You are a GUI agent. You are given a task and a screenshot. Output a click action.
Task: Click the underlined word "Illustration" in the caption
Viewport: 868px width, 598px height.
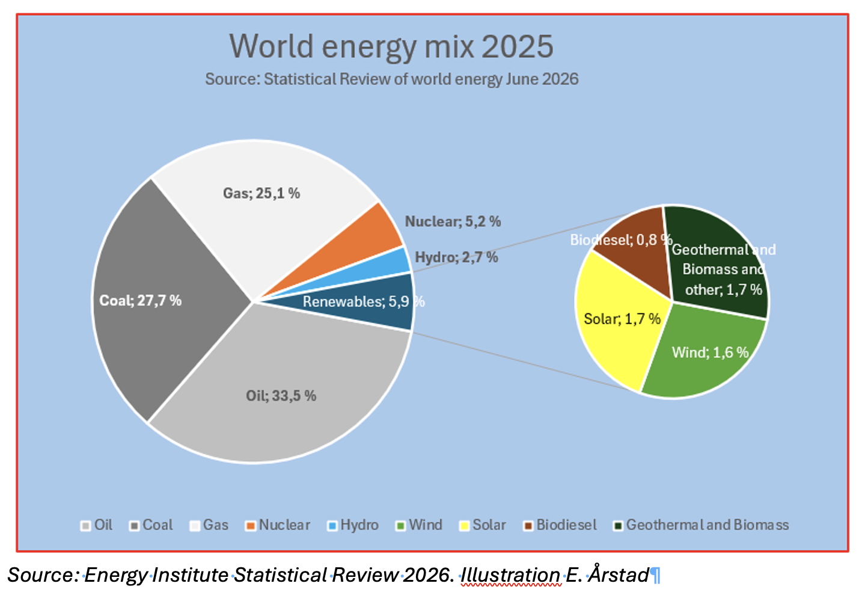pyautogui.click(x=510, y=575)
